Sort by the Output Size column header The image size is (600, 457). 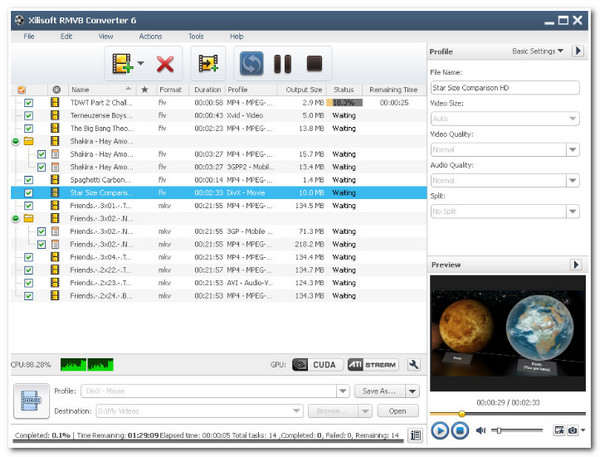click(302, 90)
